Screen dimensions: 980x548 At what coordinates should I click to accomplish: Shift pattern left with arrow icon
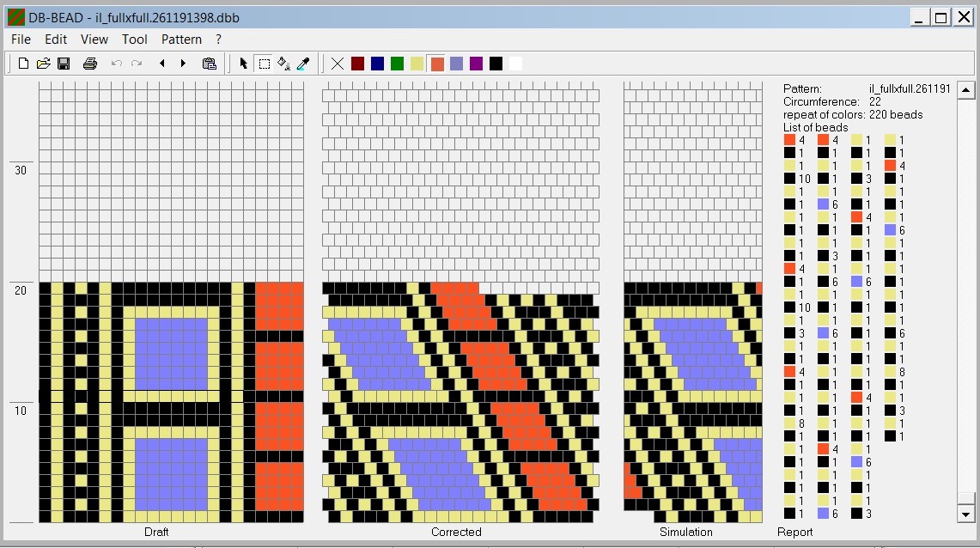tap(162, 64)
